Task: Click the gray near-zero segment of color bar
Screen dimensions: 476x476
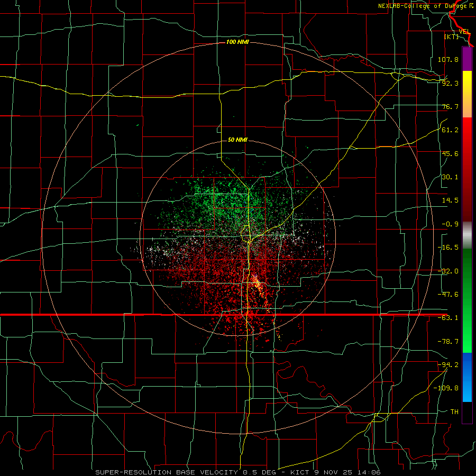Action: 467,235
